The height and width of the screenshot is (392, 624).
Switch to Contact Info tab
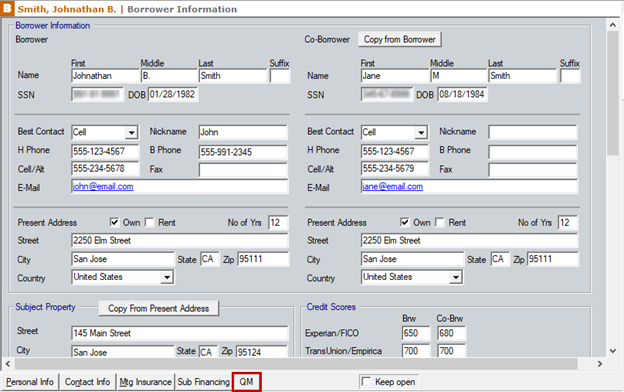click(x=88, y=382)
